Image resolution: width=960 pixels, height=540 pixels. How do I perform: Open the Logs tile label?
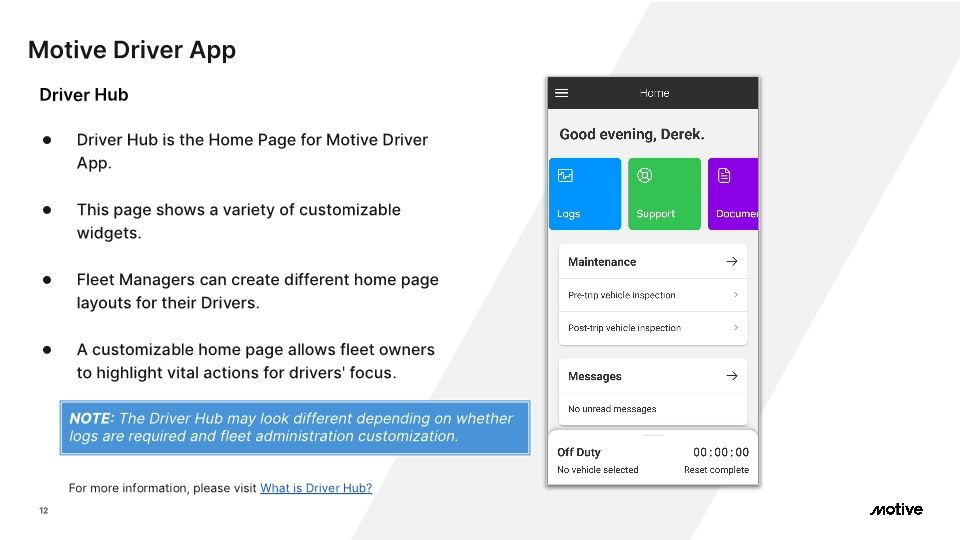coord(568,214)
